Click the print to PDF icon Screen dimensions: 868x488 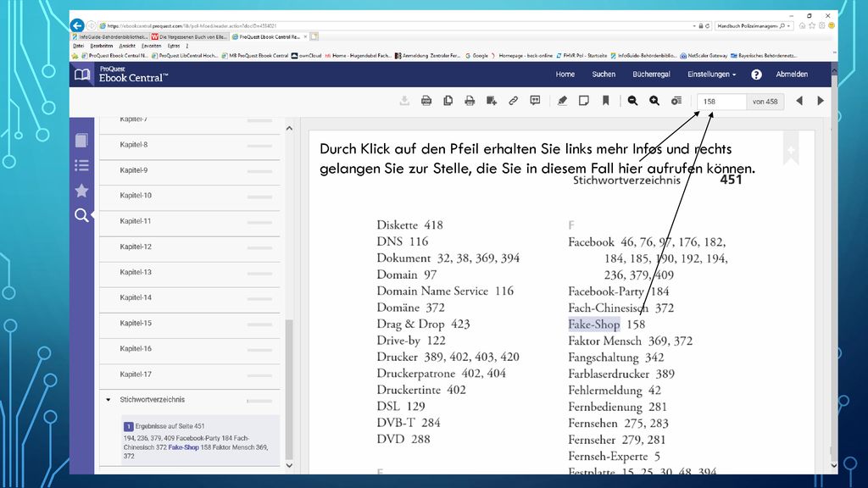tap(426, 101)
